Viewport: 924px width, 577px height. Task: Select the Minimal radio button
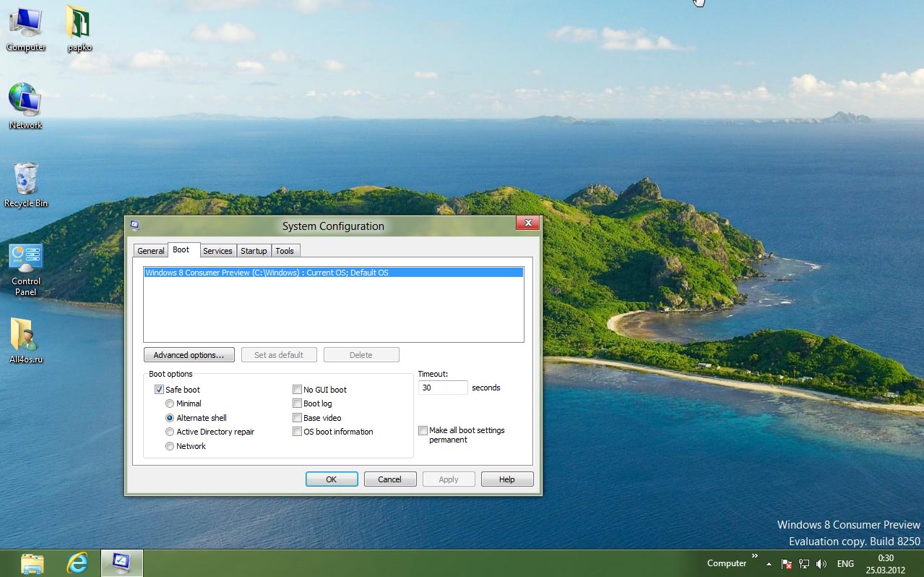[170, 403]
